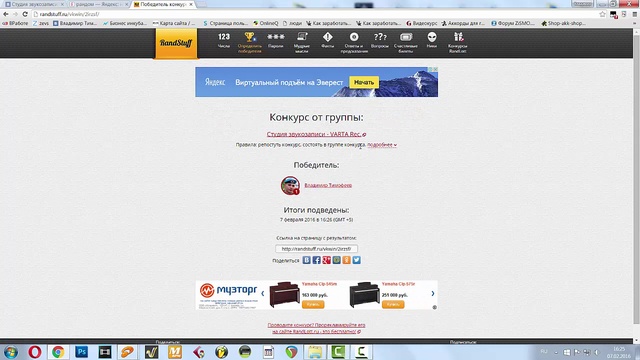Open the Chrome menu button
This screenshot has height=360, width=640.
[x=634, y=14]
